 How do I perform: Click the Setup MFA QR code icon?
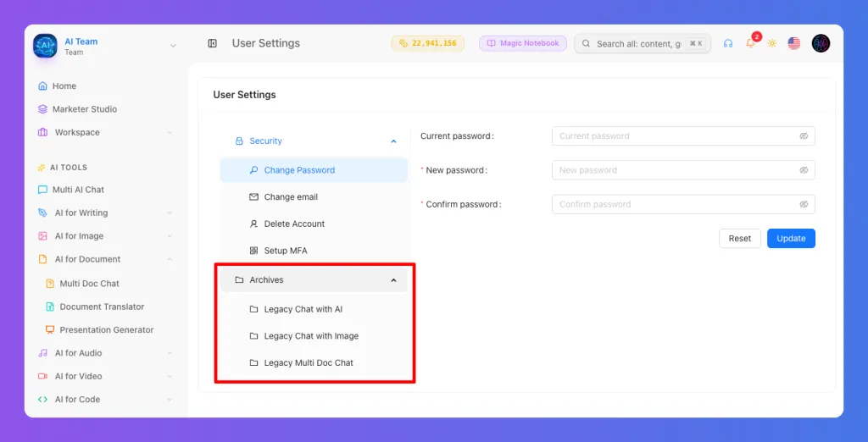[x=254, y=251]
